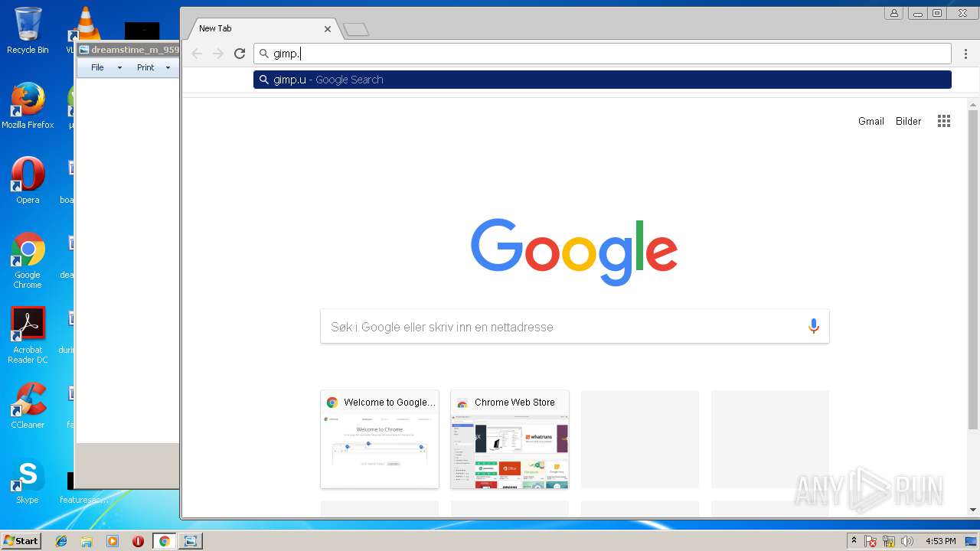Open Skype desktop icon

click(28, 481)
